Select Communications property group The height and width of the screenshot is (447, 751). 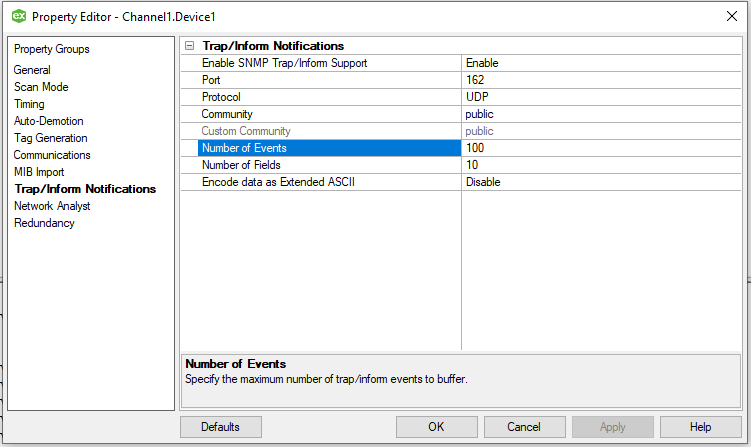pyautogui.click(x=52, y=155)
